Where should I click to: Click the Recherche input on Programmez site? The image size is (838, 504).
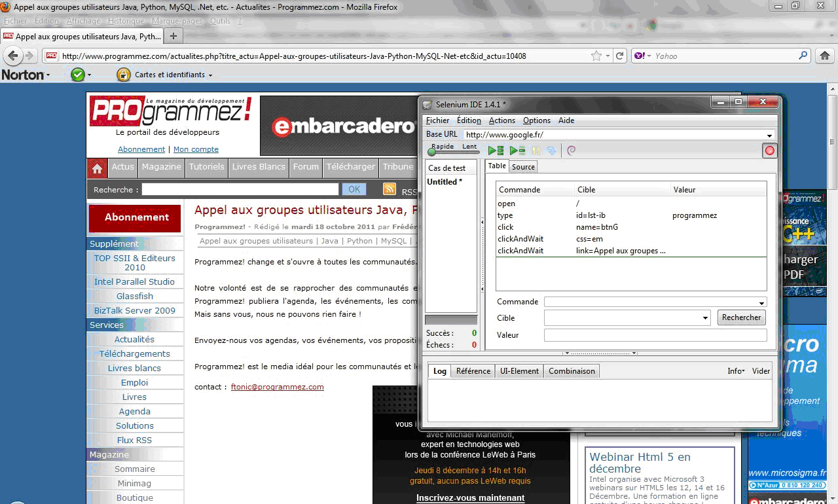(x=240, y=189)
